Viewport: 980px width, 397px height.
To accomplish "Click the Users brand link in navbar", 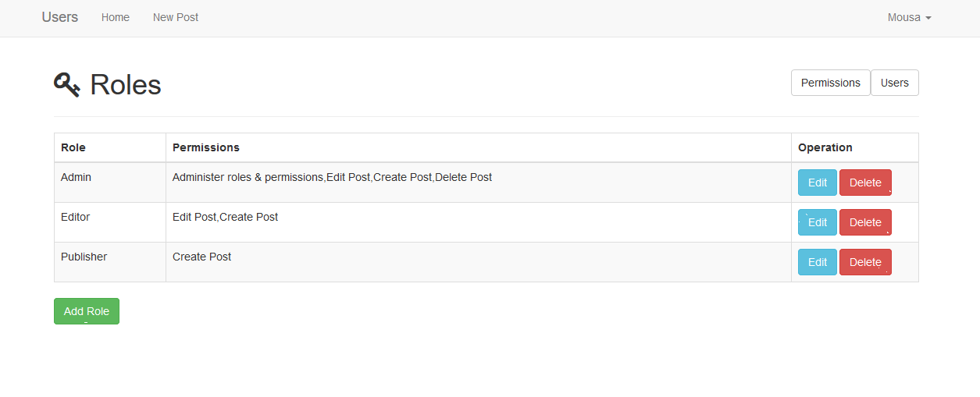I will coord(60,17).
